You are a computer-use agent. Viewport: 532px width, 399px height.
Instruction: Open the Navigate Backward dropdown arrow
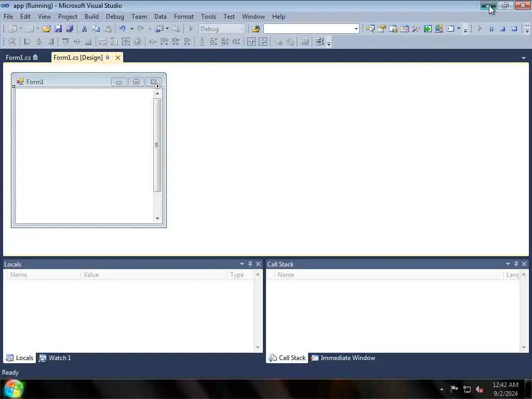167,29
